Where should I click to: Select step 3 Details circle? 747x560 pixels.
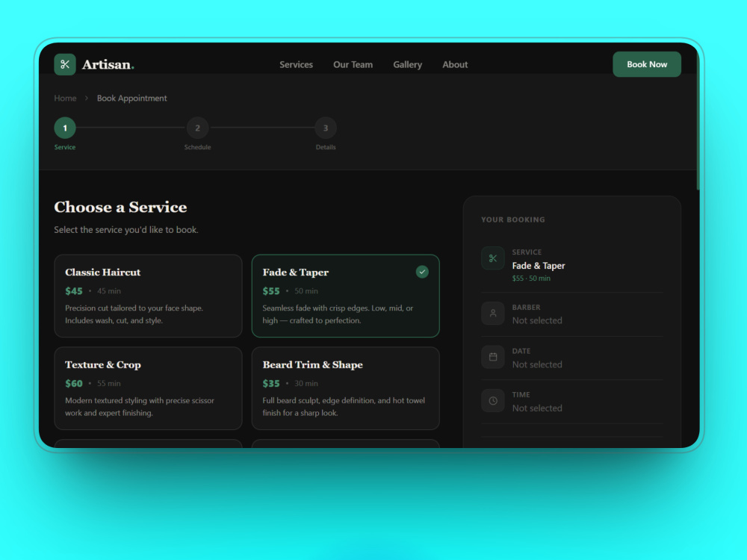coord(326,128)
